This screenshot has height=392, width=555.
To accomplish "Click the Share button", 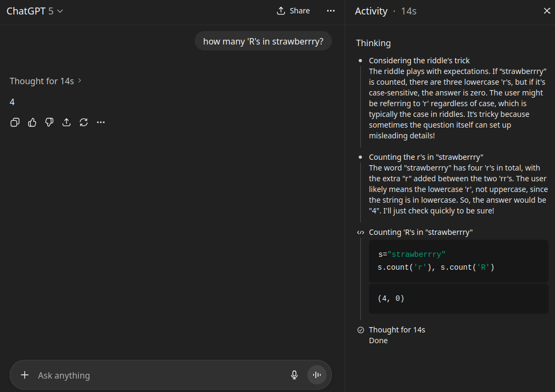I will tap(293, 11).
